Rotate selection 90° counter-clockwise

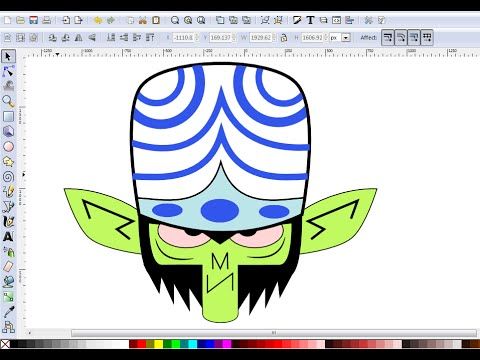point(52,38)
